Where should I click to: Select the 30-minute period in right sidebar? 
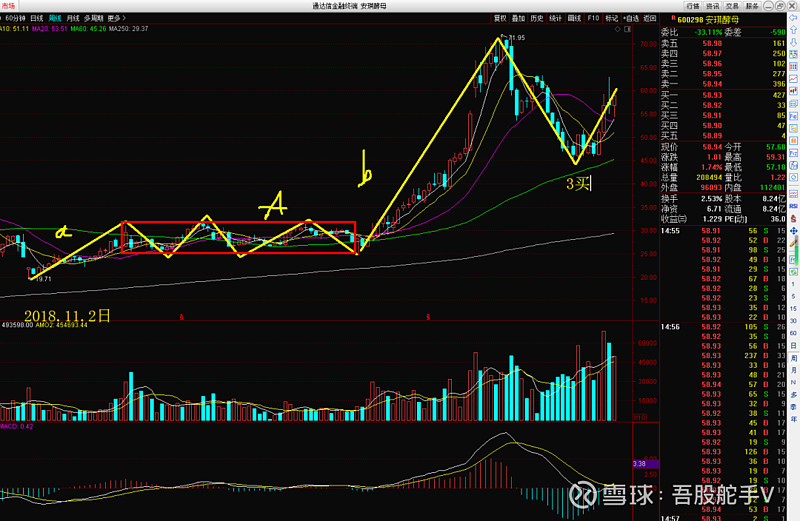pyautogui.click(x=793, y=321)
